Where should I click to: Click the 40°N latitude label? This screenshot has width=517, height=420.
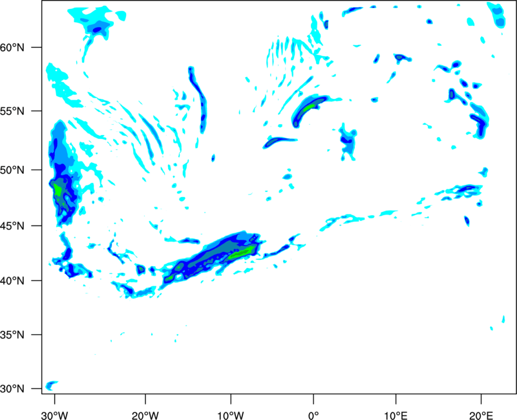pyautogui.click(x=12, y=281)
